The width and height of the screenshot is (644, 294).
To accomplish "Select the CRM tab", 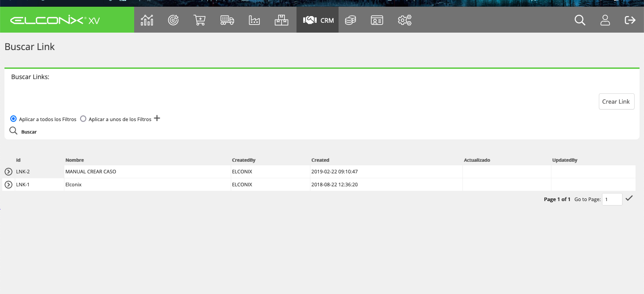I will point(318,20).
